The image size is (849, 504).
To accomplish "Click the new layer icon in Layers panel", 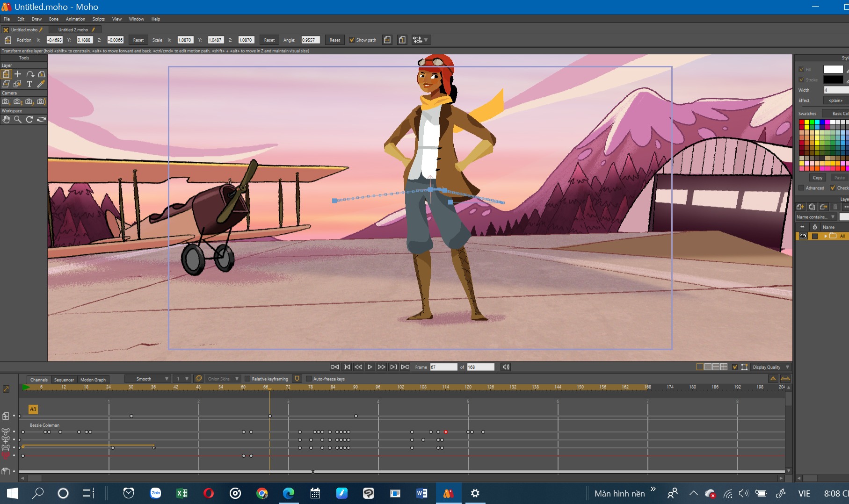I will click(x=800, y=207).
